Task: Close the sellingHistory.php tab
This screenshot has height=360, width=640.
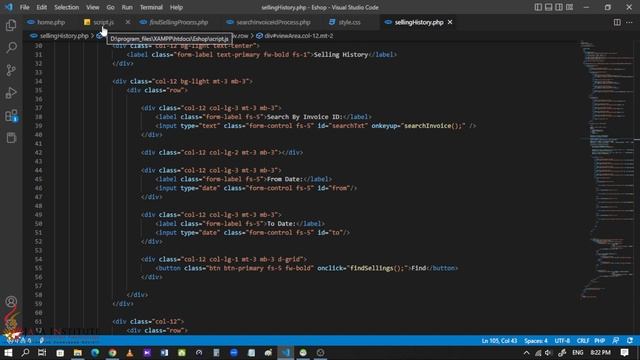Action: 450,22
